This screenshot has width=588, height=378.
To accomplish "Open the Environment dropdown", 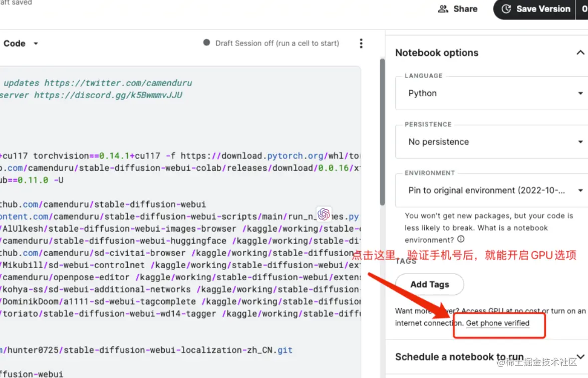I will click(492, 191).
